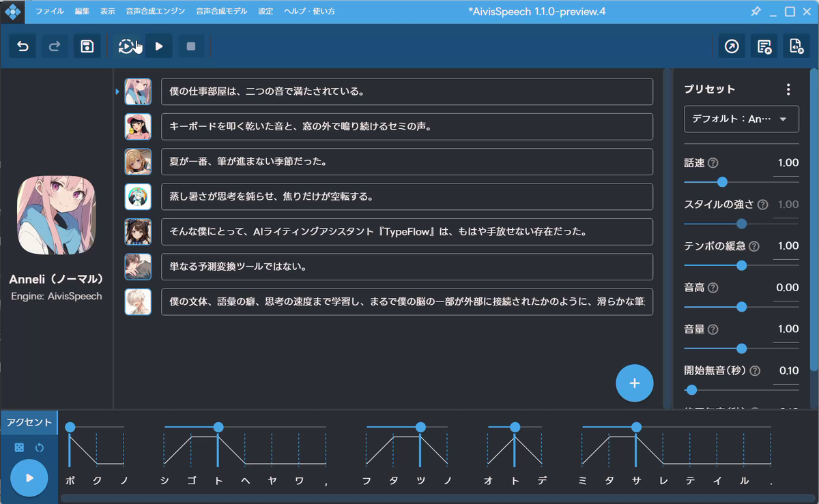Click the redo arrow in the toolbar
The height and width of the screenshot is (504, 819).
(x=55, y=46)
